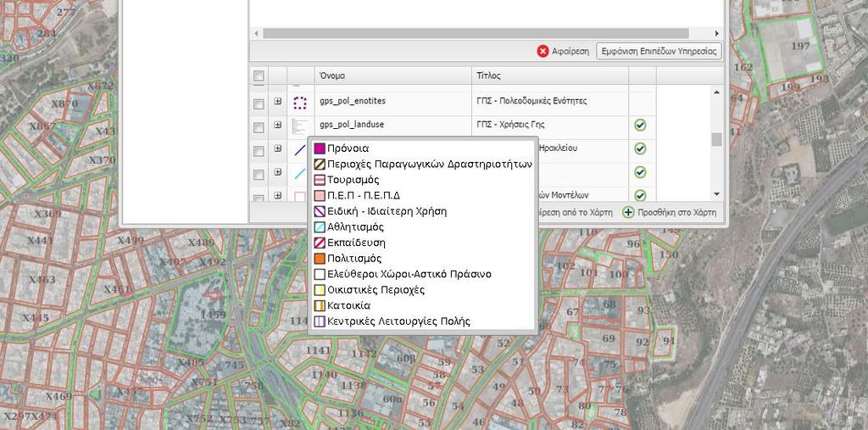Click map block labeled 197

coord(800,46)
